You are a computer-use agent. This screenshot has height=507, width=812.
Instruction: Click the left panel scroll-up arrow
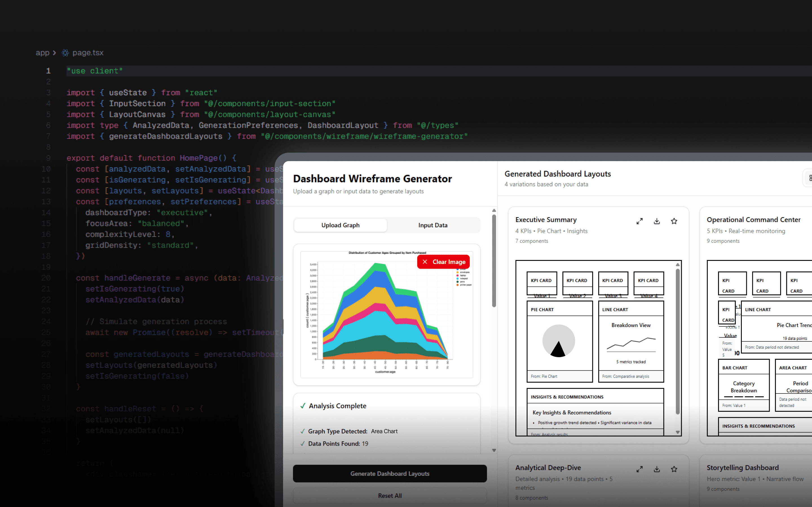[494, 211]
